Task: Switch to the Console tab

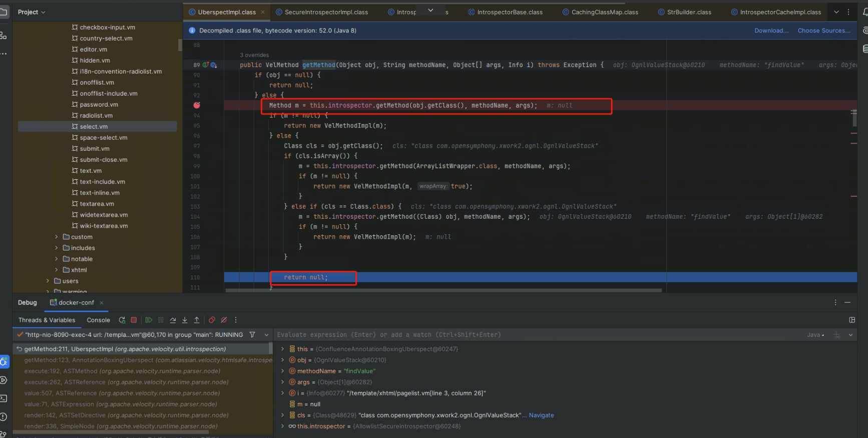Action: click(98, 320)
